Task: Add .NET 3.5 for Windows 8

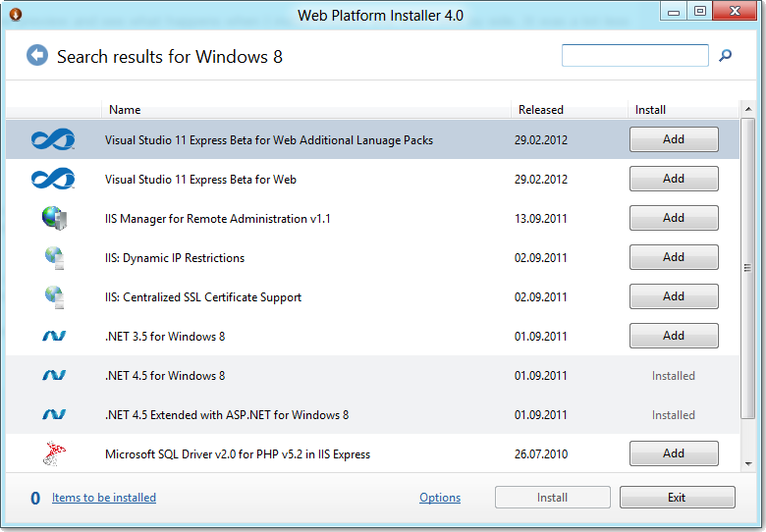Action: (x=674, y=336)
